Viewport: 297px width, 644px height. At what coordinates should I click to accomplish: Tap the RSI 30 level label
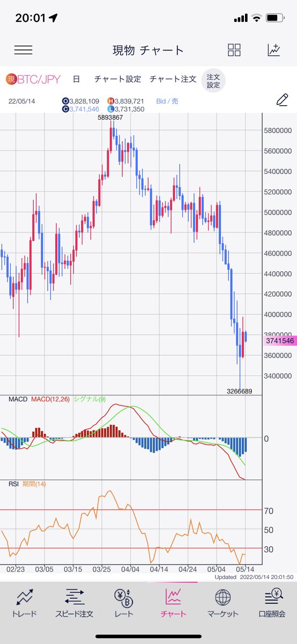269,549
